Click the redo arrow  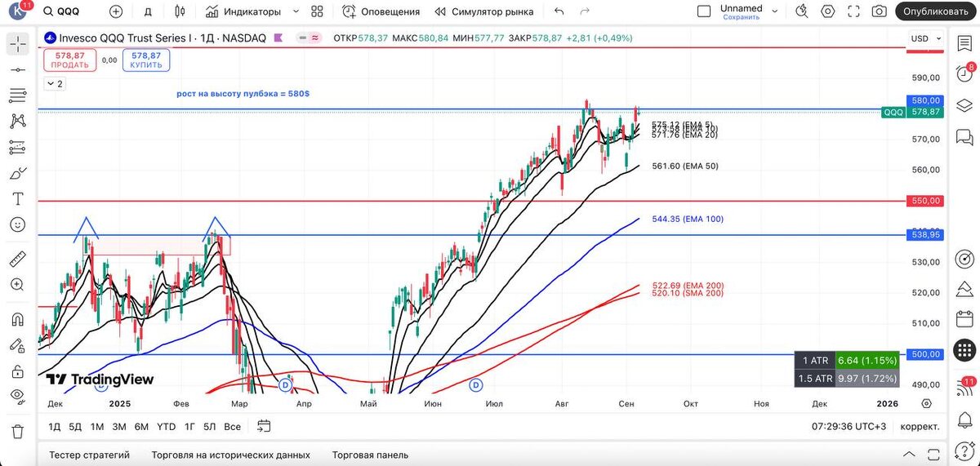(x=585, y=11)
